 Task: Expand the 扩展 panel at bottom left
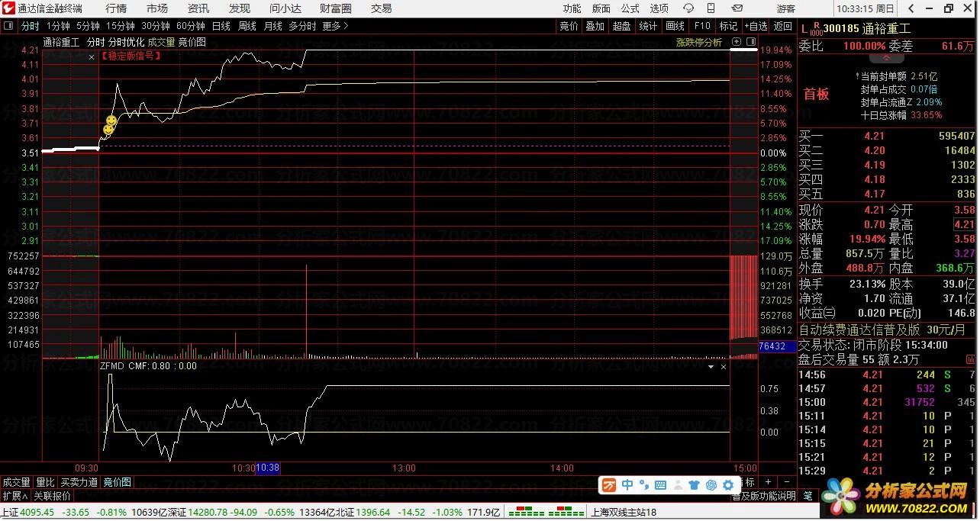click(15, 496)
